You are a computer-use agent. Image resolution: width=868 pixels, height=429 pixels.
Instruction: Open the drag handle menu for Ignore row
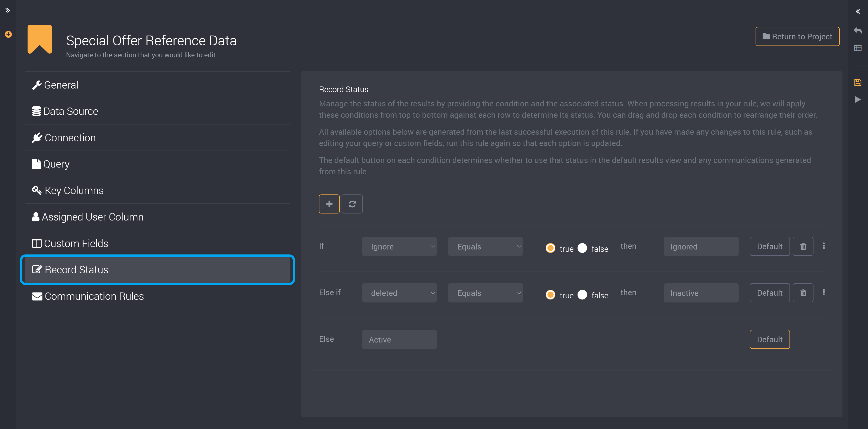(824, 246)
